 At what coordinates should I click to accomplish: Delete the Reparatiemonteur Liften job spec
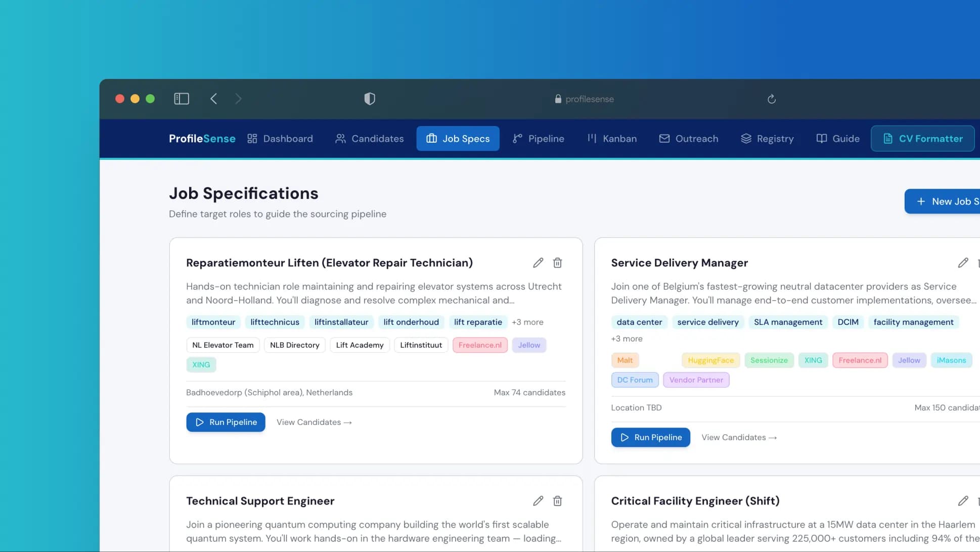pyautogui.click(x=557, y=263)
